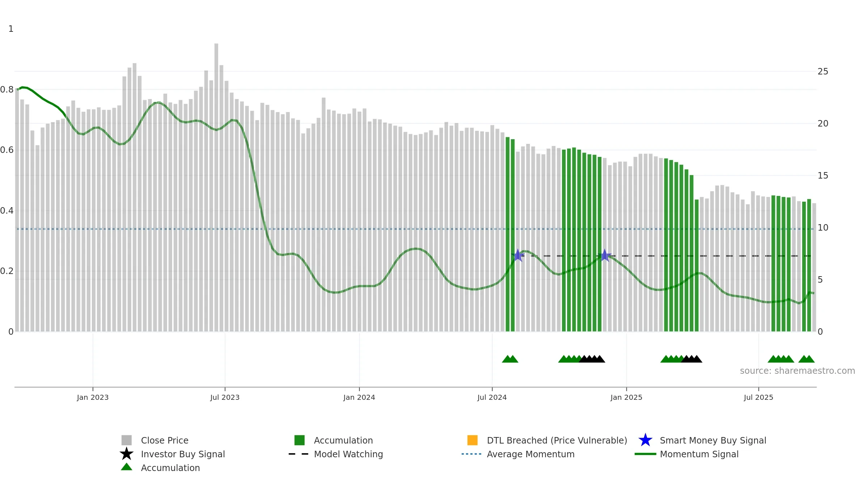Click the gray Close Price legend square

pyautogui.click(x=127, y=440)
